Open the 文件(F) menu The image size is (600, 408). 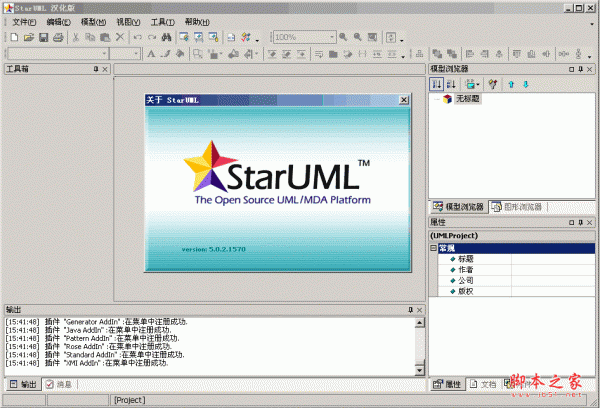(24, 22)
